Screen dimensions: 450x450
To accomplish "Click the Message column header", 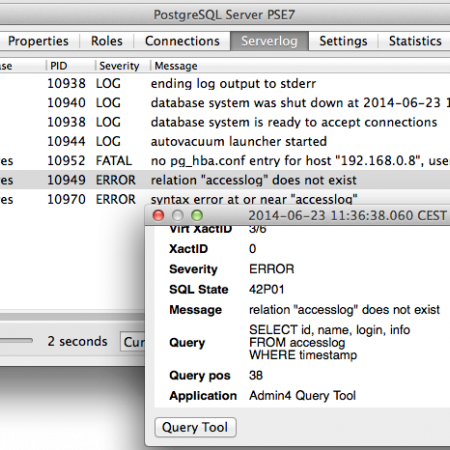I will click(x=300, y=66).
